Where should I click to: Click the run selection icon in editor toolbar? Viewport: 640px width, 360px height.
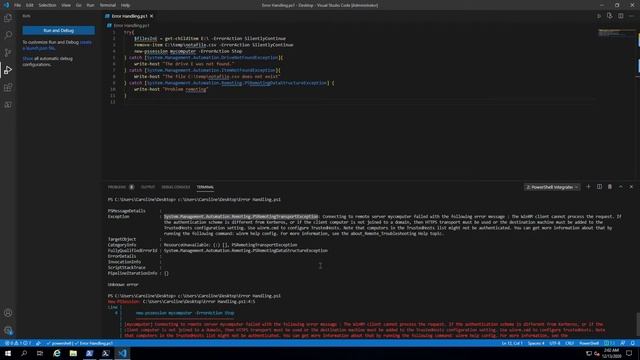(x=609, y=16)
